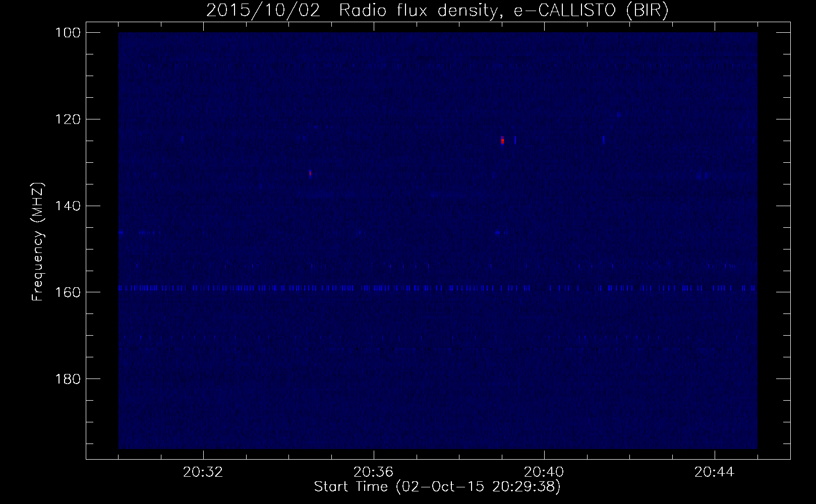Click the 100 frequency tick label

click(68, 33)
